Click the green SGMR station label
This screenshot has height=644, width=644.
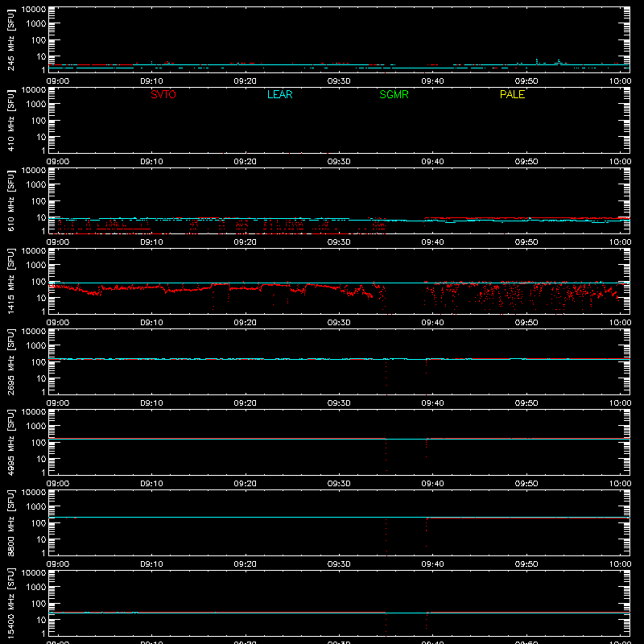(394, 94)
